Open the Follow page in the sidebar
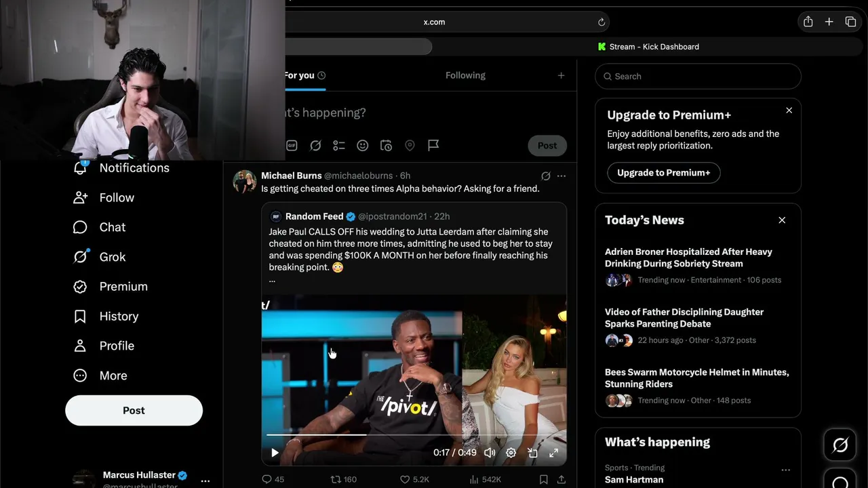This screenshot has width=868, height=488. point(104,198)
